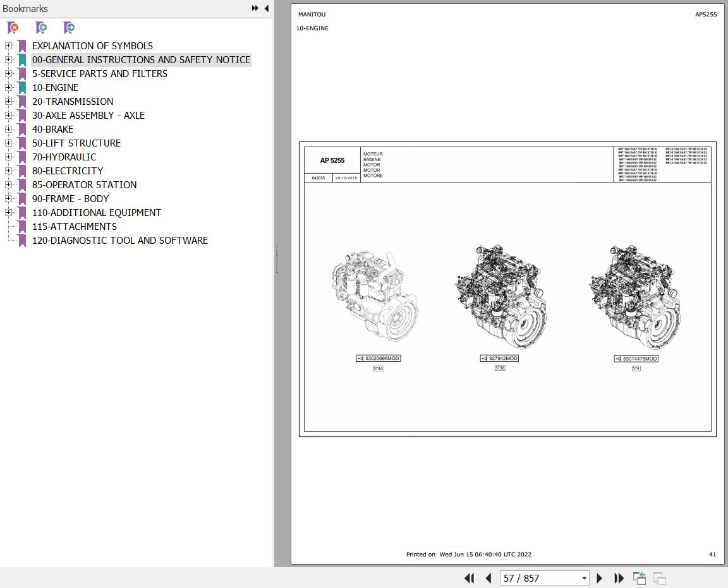Open the 70-HYDRAULIC bookmark
Image resolution: width=728 pixels, height=588 pixels.
pyautogui.click(x=64, y=157)
